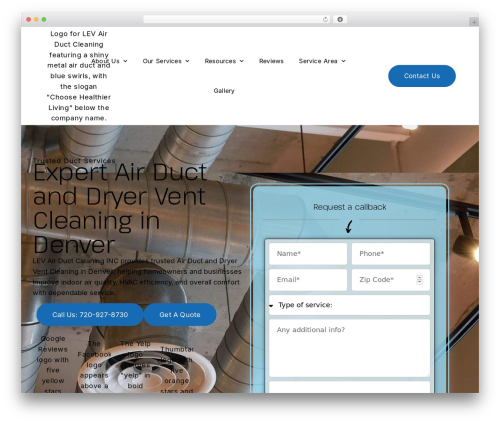Open the Resources menu item

(x=220, y=61)
